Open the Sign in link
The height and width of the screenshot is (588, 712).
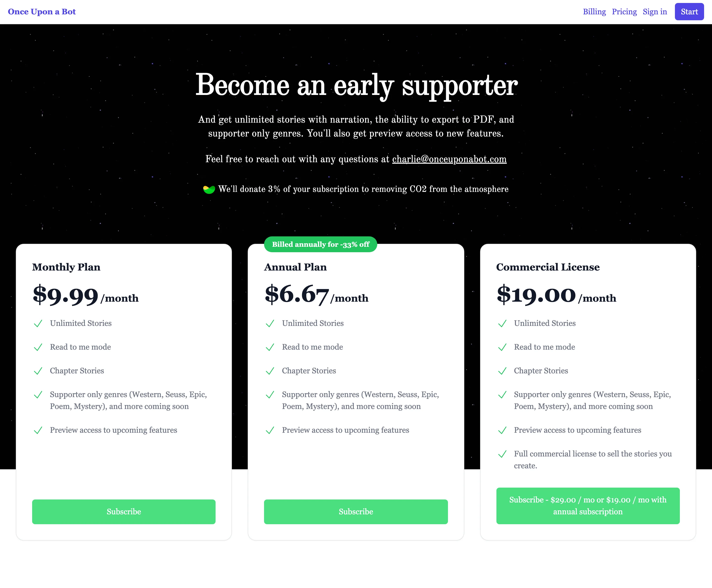[655, 12]
